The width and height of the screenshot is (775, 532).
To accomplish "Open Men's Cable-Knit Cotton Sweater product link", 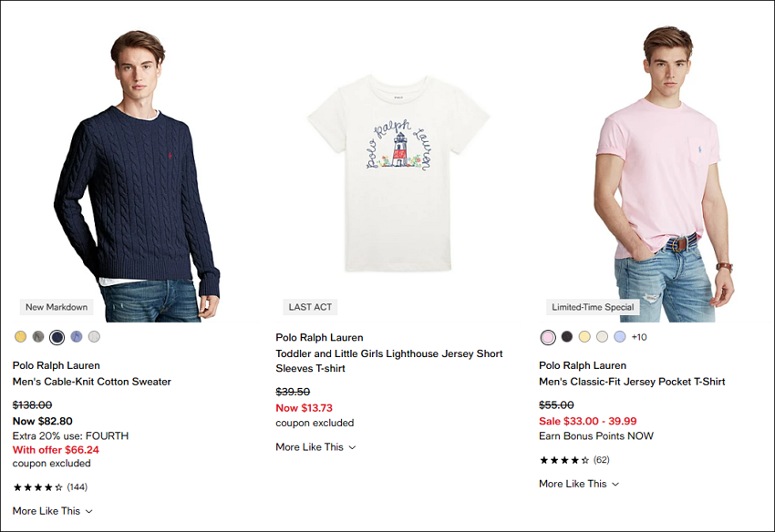I will [91, 382].
